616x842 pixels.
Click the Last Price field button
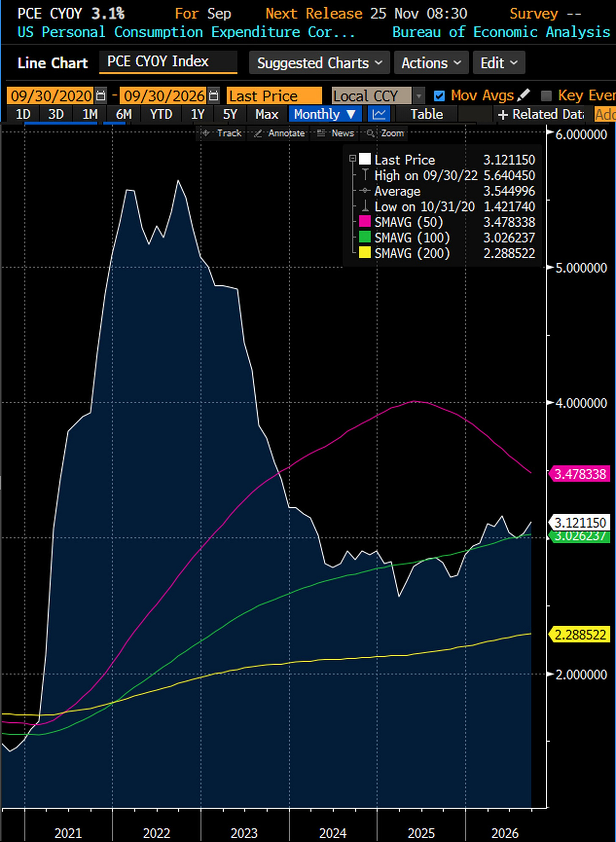[x=274, y=96]
